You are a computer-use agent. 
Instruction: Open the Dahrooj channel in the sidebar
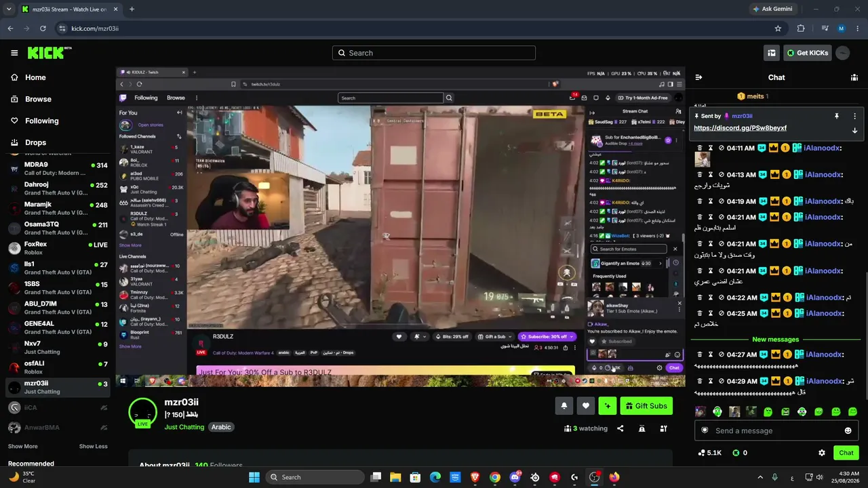tap(58, 188)
